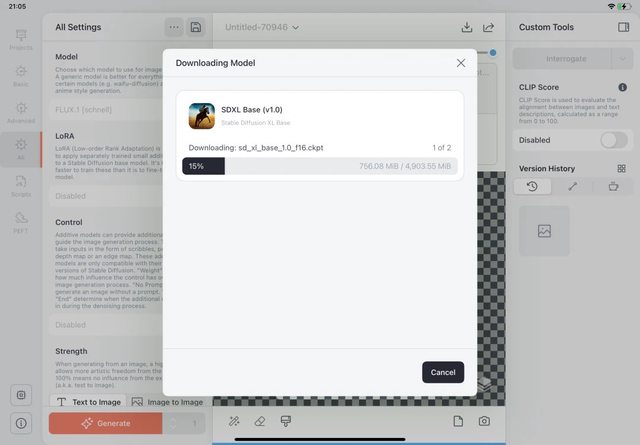Image resolution: width=640 pixels, height=445 pixels.
Task: Toggle the Custom Tools side panel
Action: (624, 27)
